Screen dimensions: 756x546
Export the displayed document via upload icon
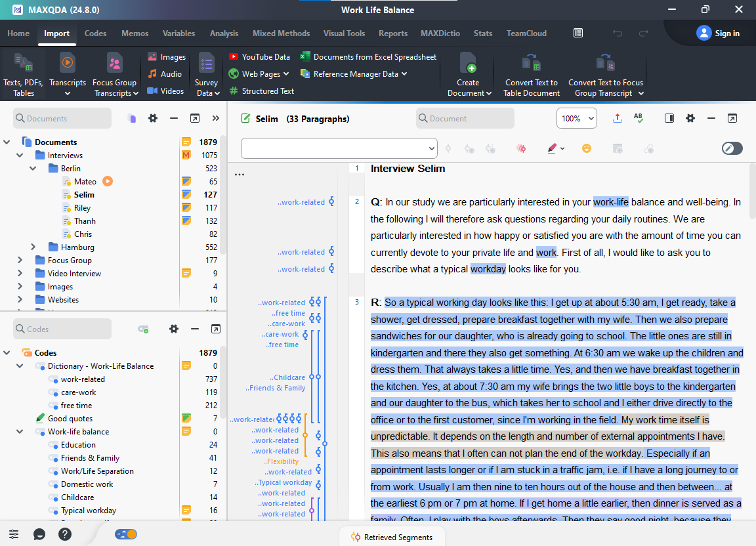point(617,118)
